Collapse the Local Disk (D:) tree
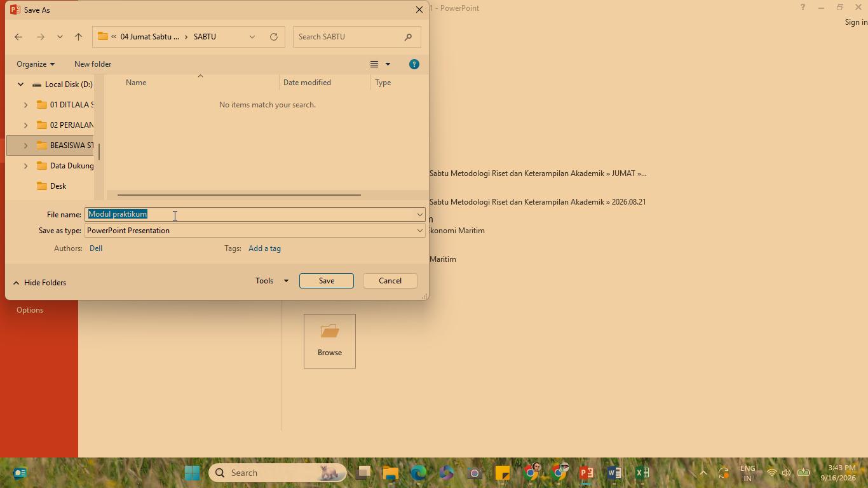The width and height of the screenshot is (868, 488). click(x=20, y=85)
